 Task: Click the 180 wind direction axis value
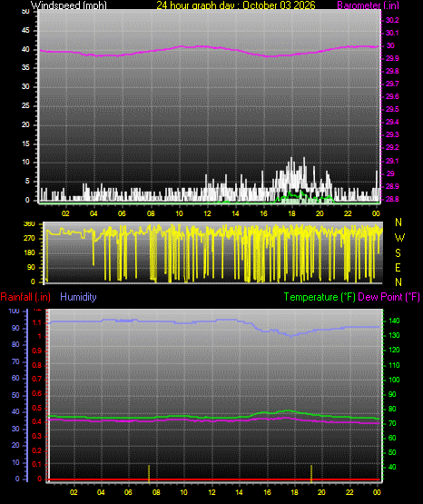pyautogui.click(x=29, y=253)
